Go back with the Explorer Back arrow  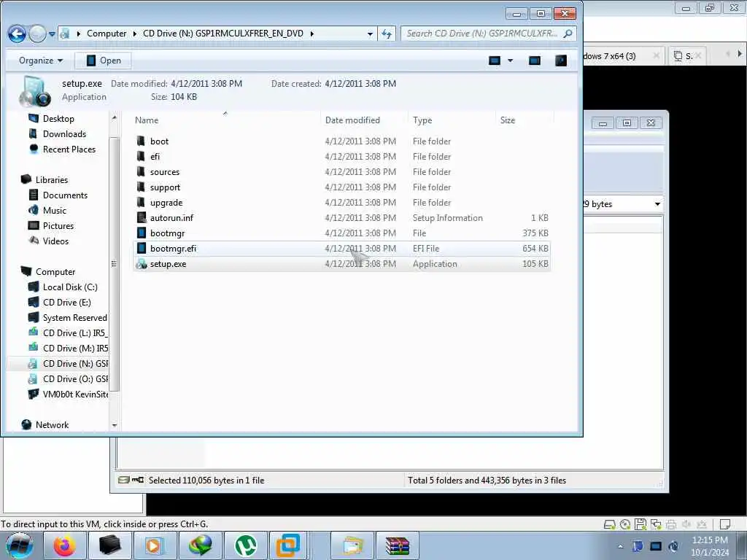point(17,34)
